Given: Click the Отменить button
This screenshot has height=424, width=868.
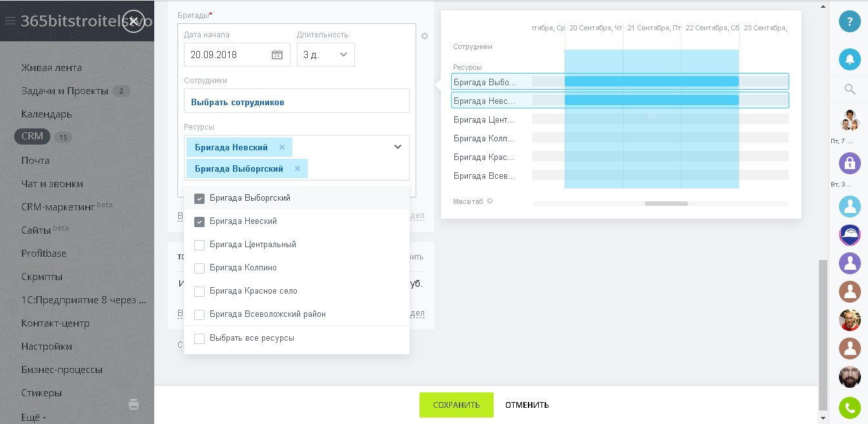Looking at the screenshot, I should [527, 405].
